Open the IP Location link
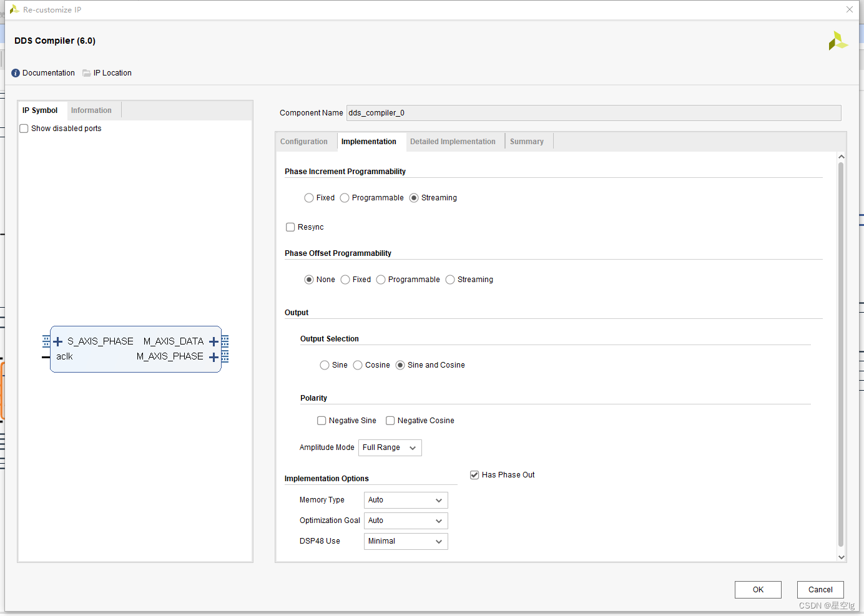The image size is (864, 616). point(112,73)
